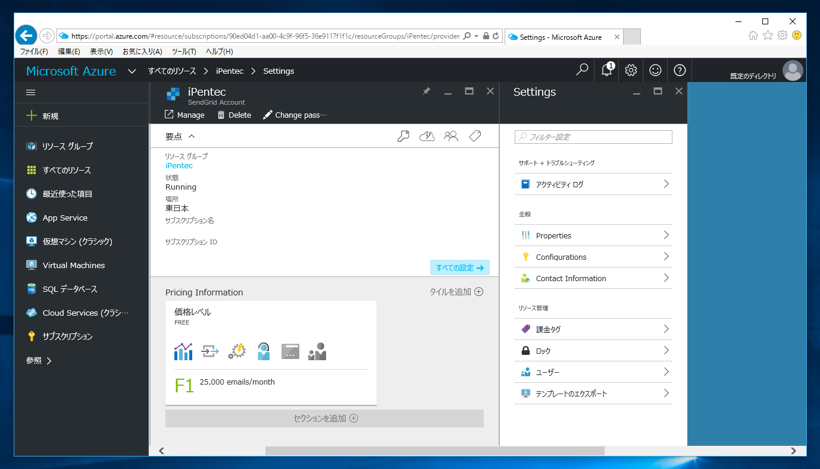The height and width of the screenshot is (469, 820).
Task: Click the browser address bar URL
Action: (x=265, y=36)
